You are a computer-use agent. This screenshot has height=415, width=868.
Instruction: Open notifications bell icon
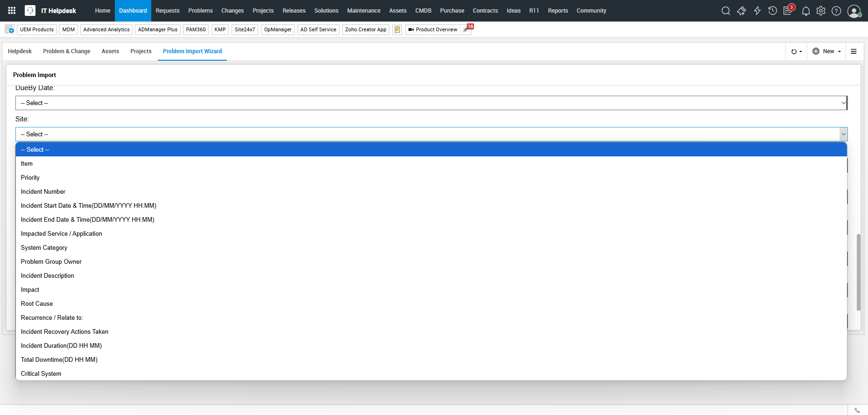805,11
